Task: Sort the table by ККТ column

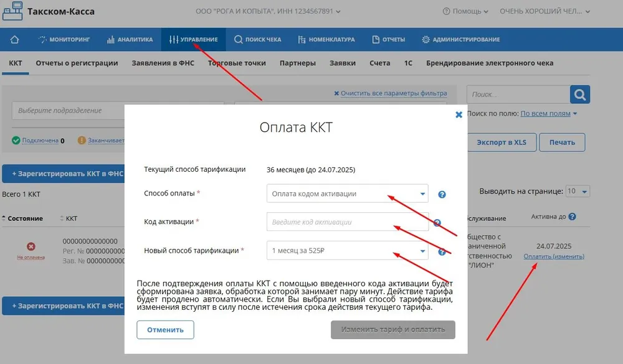Action: (x=69, y=218)
